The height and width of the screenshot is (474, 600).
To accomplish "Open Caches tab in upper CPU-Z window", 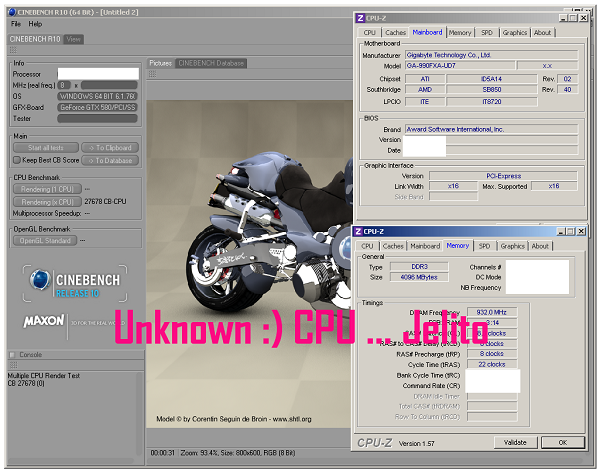I will 395,33.
